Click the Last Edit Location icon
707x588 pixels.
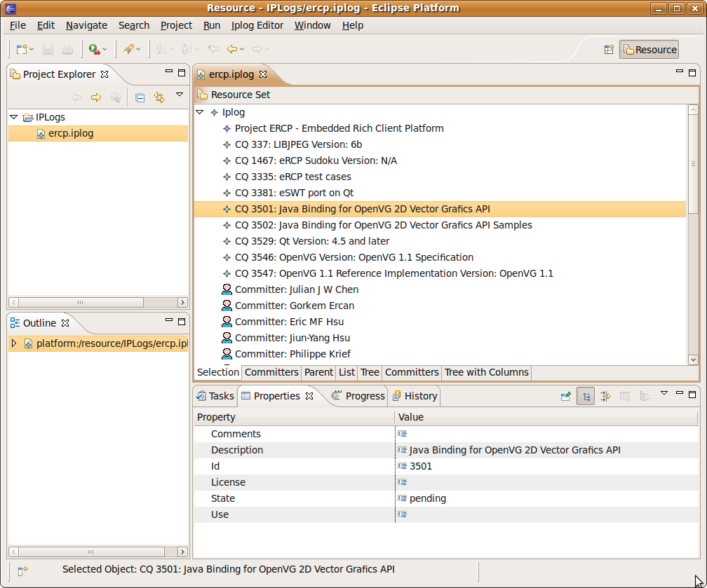point(213,49)
